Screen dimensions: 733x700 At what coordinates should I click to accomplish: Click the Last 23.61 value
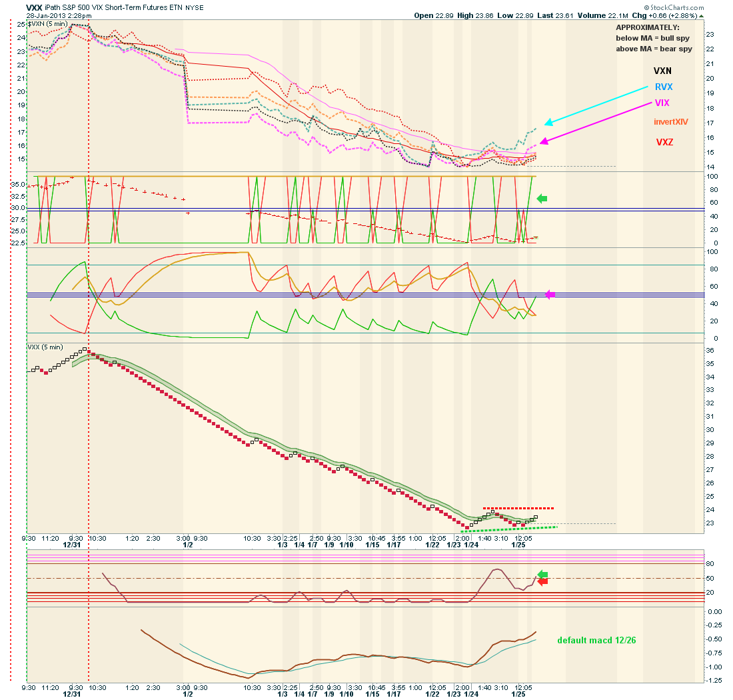pyautogui.click(x=555, y=15)
